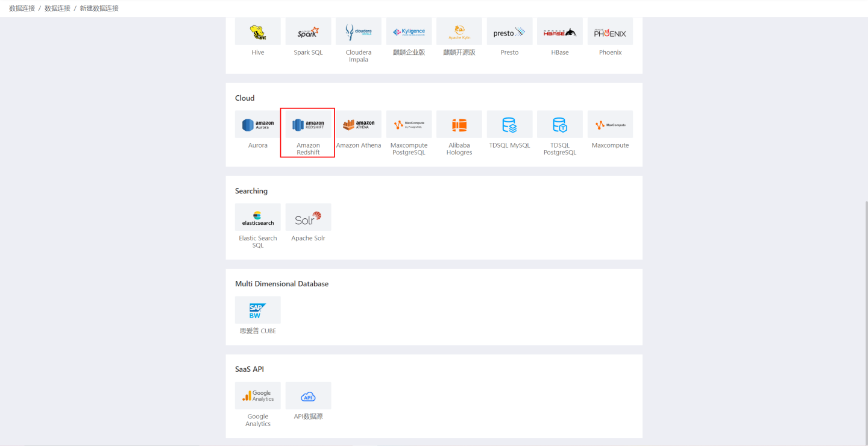Select the Presto connector icon
Image resolution: width=868 pixels, height=446 pixels.
click(x=509, y=31)
